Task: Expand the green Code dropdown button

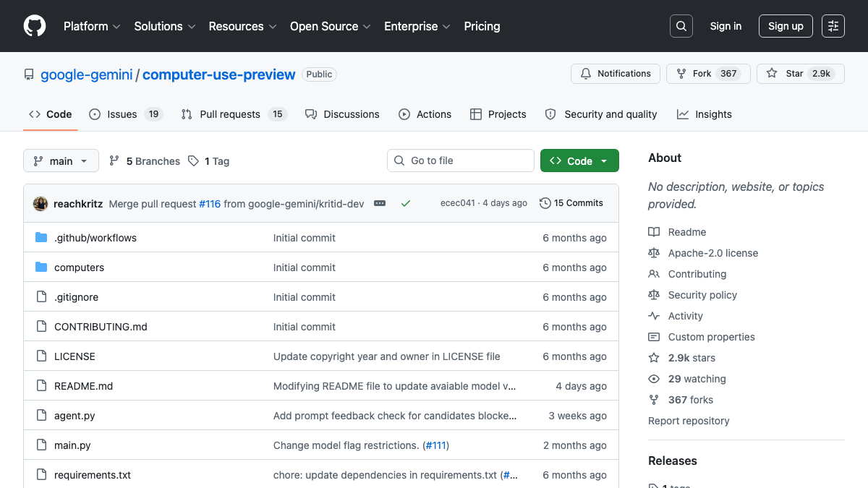Action: [x=579, y=161]
